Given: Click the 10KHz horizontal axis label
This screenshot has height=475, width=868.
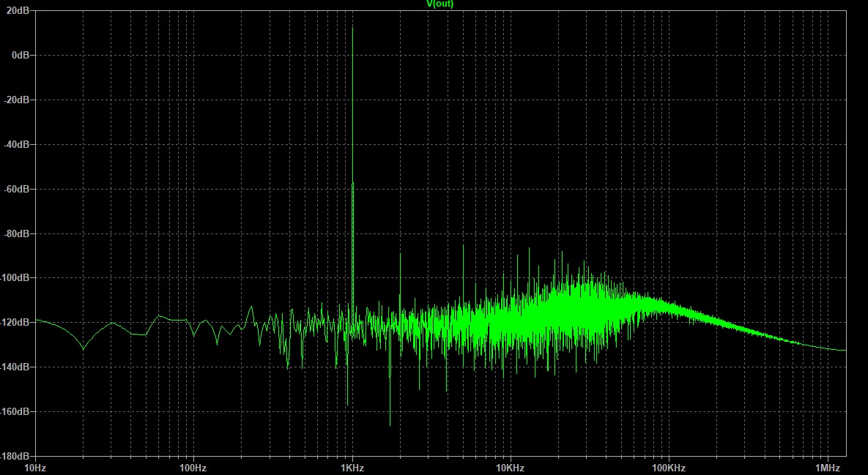Looking at the screenshot, I should [510, 467].
